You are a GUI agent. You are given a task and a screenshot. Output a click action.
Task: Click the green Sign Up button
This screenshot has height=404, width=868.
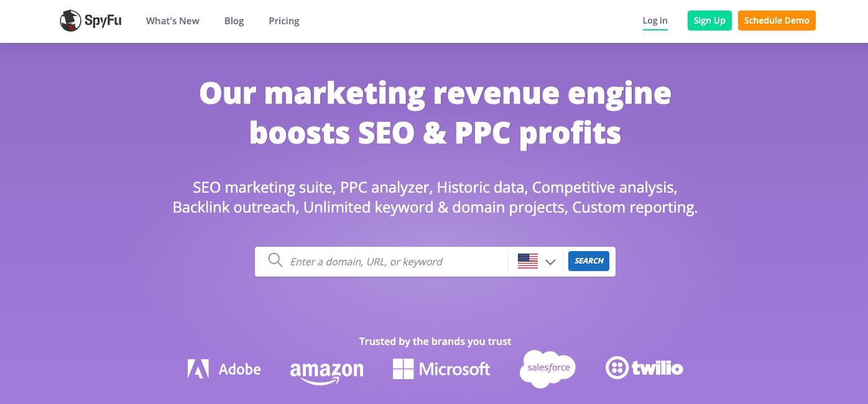(709, 20)
